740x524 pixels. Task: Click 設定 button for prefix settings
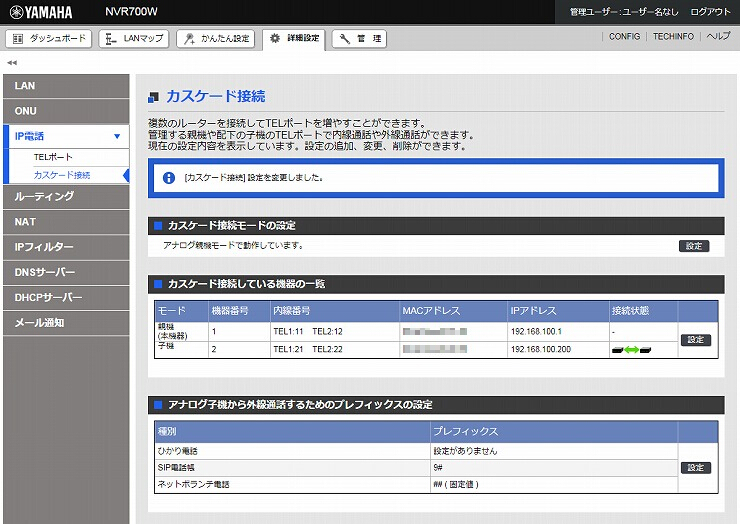696,468
